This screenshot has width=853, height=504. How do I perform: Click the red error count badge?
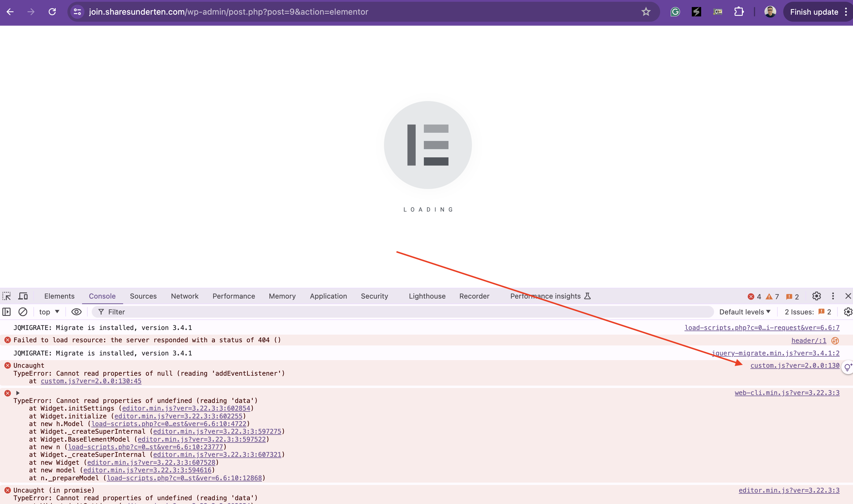tap(755, 297)
